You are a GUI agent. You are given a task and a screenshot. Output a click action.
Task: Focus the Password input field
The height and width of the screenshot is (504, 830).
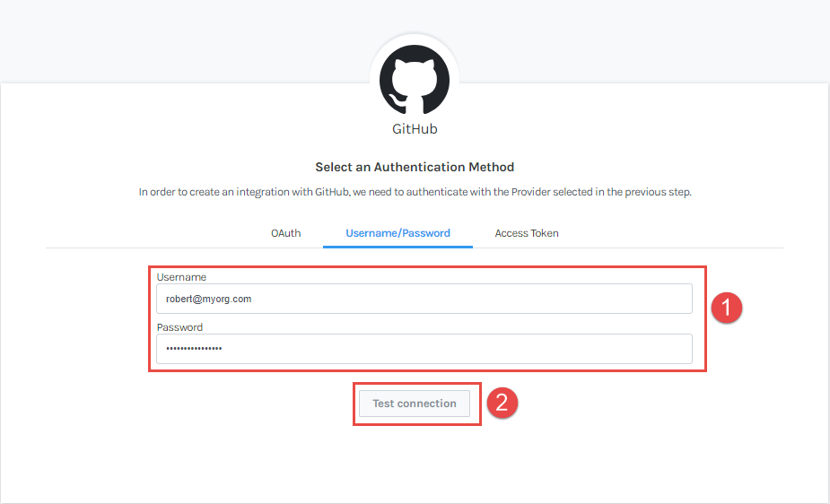(424, 349)
